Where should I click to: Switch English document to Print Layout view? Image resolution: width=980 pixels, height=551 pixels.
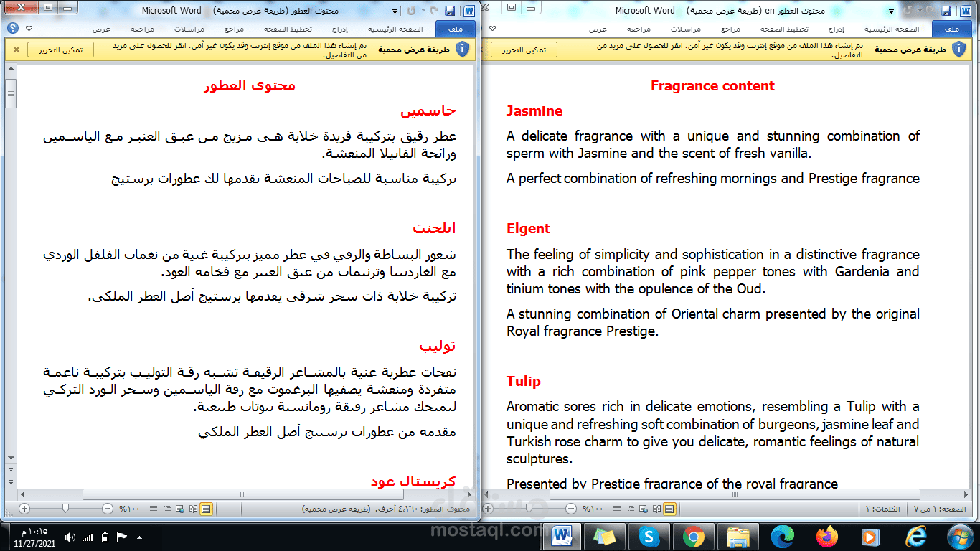pos(669,509)
